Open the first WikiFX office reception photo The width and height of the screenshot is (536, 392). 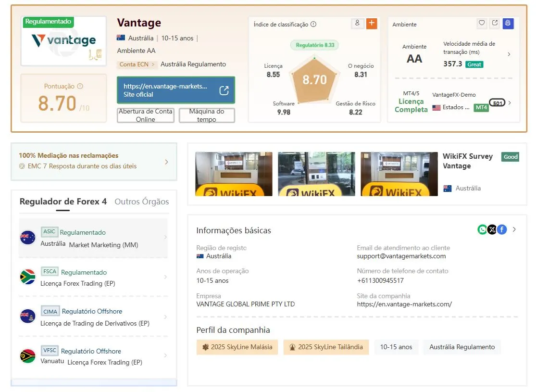click(234, 174)
